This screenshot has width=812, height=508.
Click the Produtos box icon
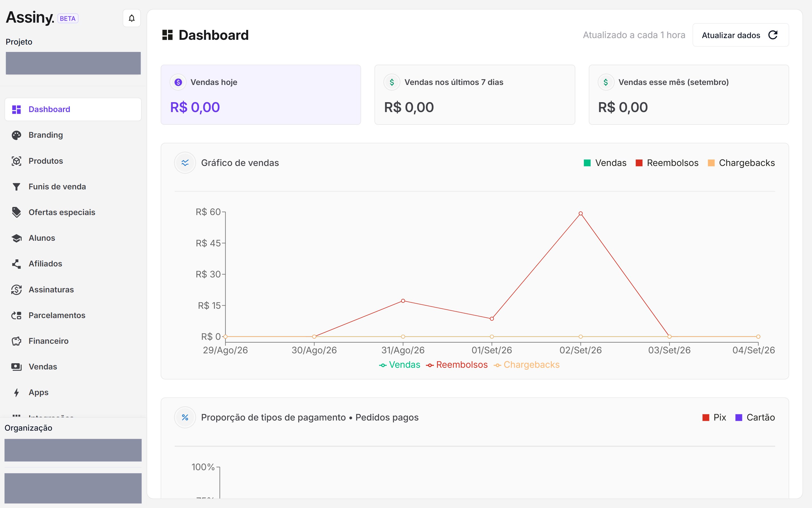click(16, 161)
